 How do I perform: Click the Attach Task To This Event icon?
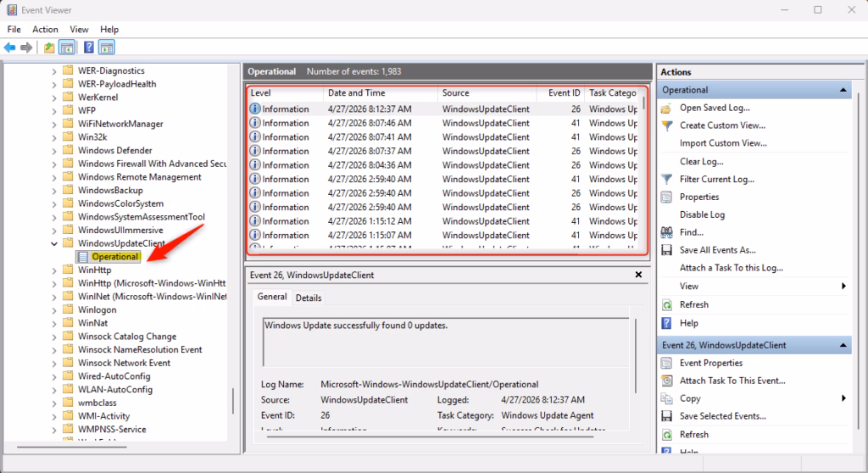[x=666, y=381]
